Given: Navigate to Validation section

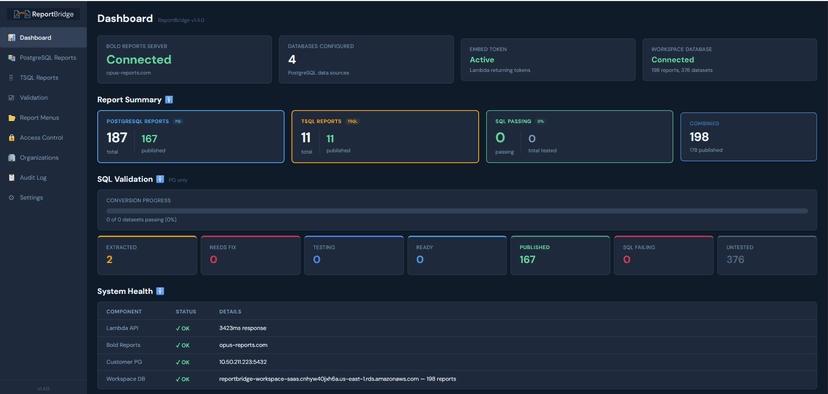Looking at the screenshot, I should coord(43,98).
